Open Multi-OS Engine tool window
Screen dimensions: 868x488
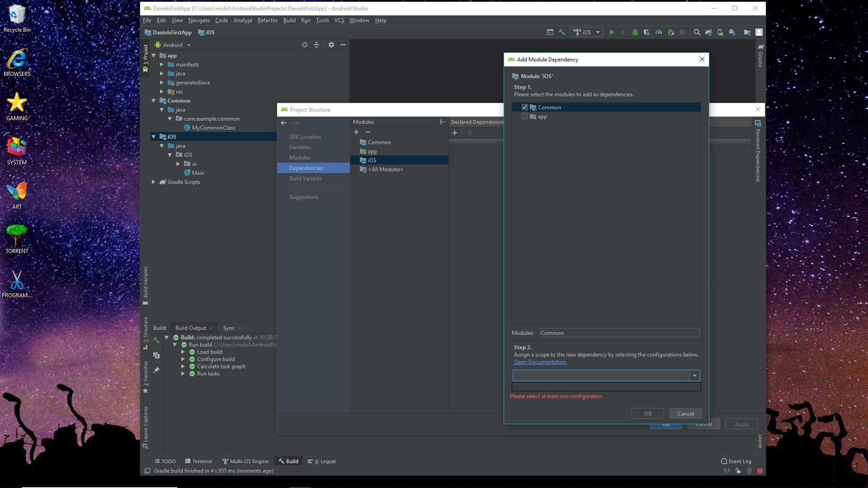[x=245, y=461]
